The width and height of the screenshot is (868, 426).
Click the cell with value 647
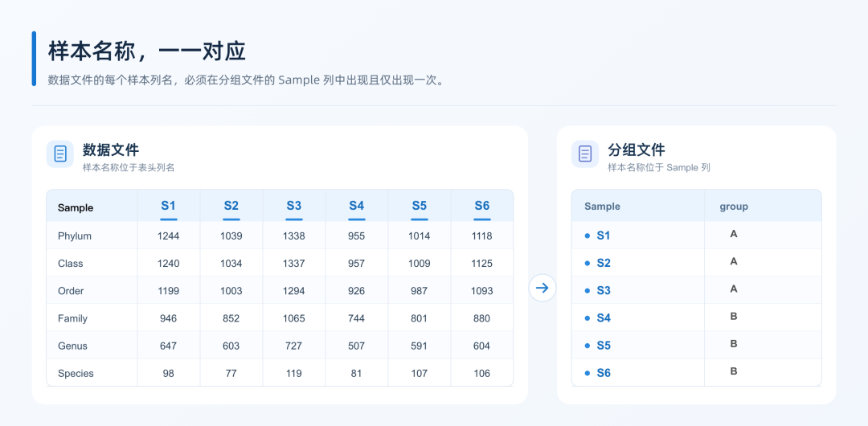point(168,346)
